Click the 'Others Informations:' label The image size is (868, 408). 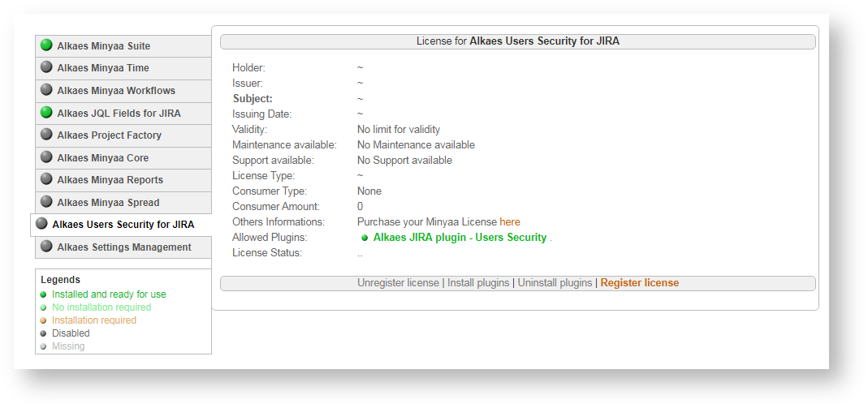278,222
